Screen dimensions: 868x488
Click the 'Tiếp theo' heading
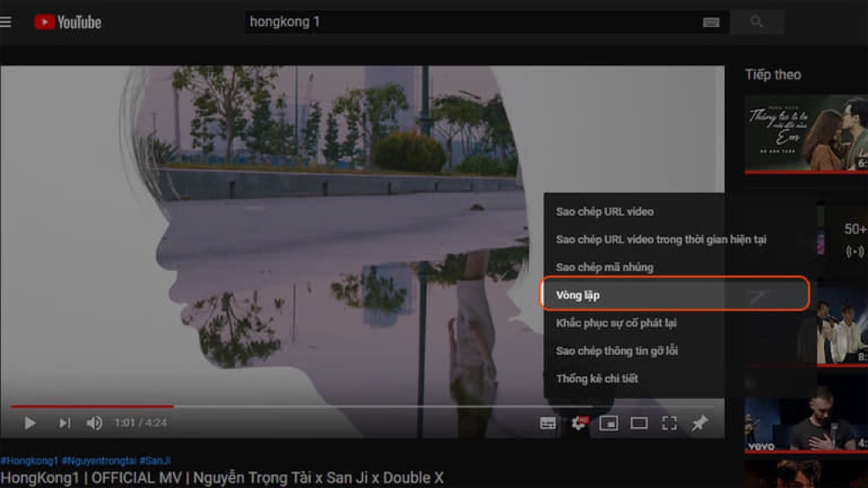coord(773,75)
